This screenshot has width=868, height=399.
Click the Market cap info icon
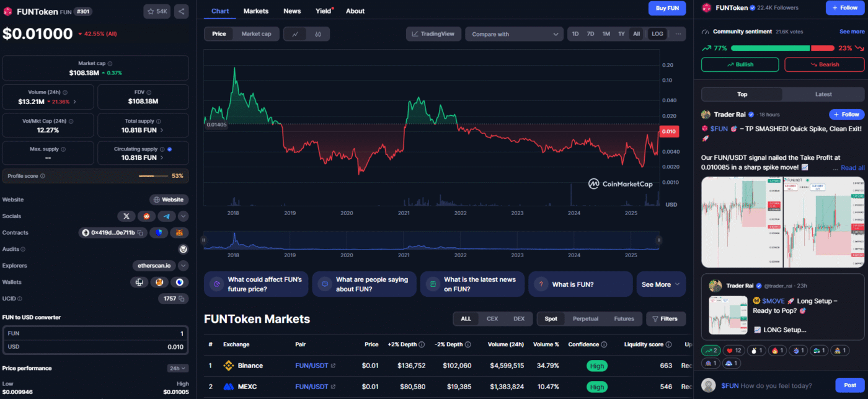coord(110,63)
